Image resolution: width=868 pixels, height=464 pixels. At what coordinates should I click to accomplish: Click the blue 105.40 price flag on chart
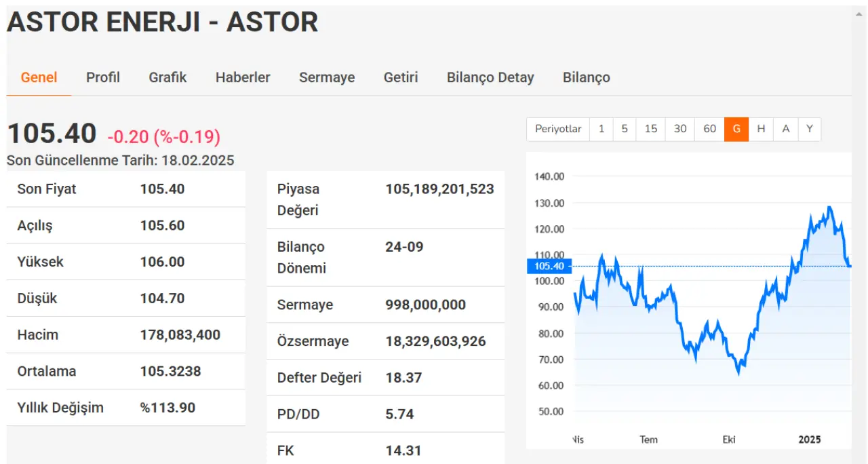(x=549, y=266)
